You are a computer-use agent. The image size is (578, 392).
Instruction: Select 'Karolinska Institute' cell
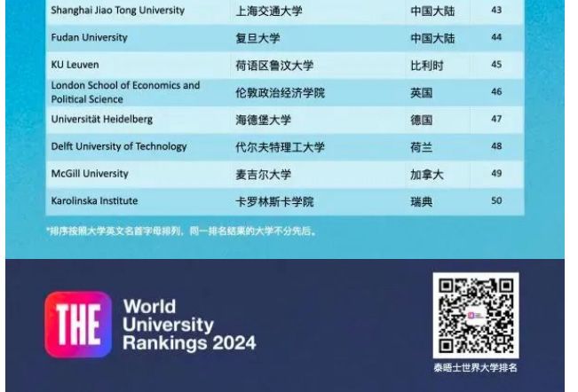[x=94, y=201]
